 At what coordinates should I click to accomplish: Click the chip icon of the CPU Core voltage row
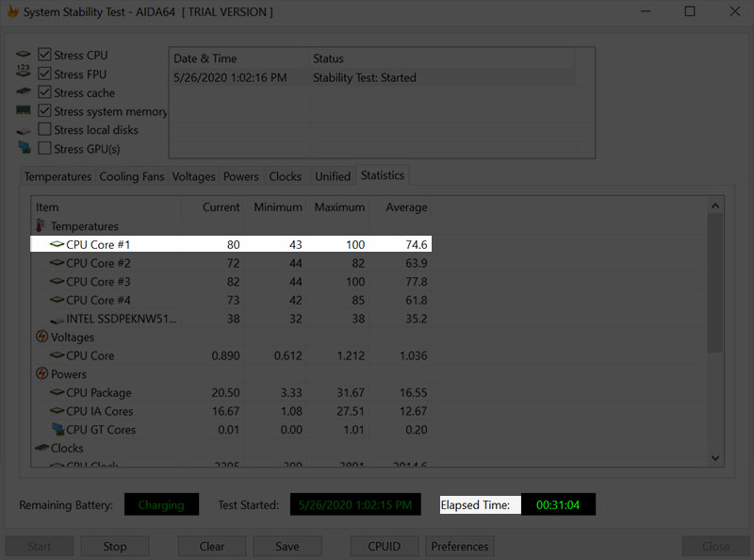pos(57,355)
